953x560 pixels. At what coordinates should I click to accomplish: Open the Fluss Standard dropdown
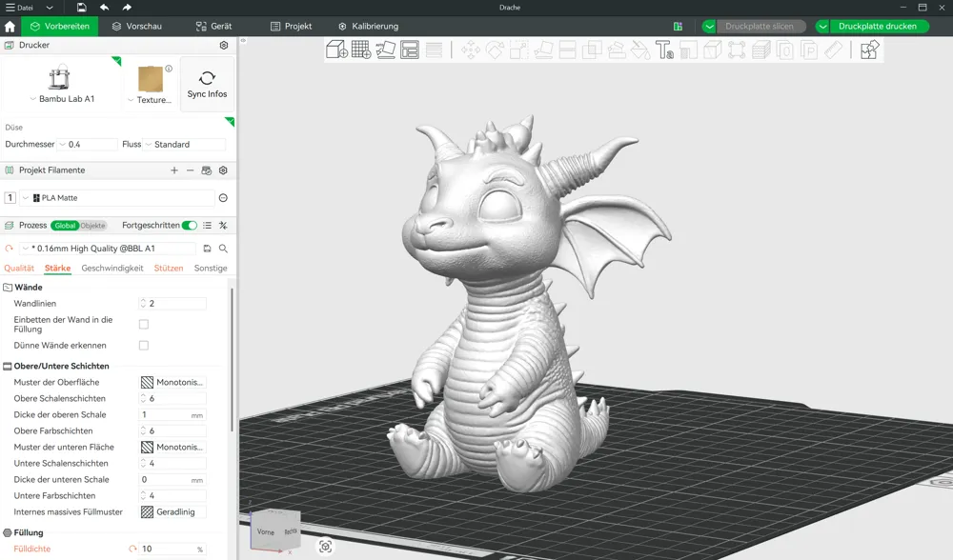point(185,145)
